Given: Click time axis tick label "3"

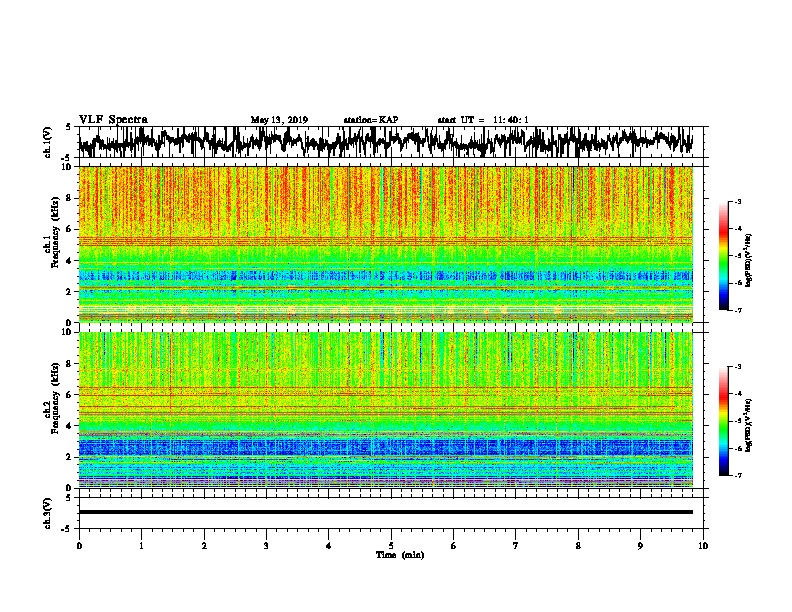Looking at the screenshot, I should [x=266, y=546].
